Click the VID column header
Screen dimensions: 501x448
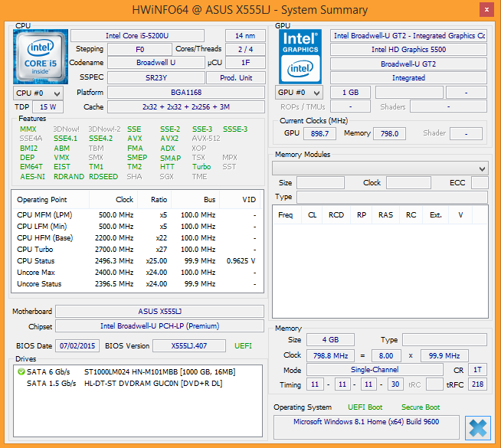[240, 200]
